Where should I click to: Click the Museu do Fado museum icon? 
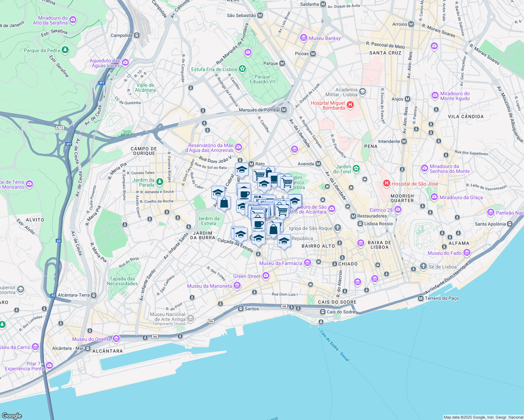(467, 253)
